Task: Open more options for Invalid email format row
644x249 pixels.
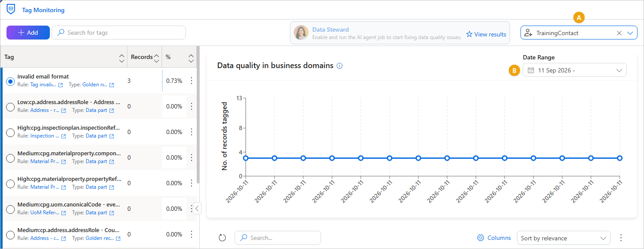Action: coord(191,81)
